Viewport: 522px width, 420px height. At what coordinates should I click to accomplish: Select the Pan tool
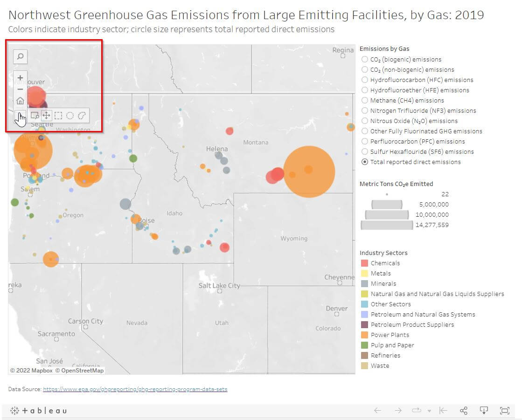click(46, 116)
